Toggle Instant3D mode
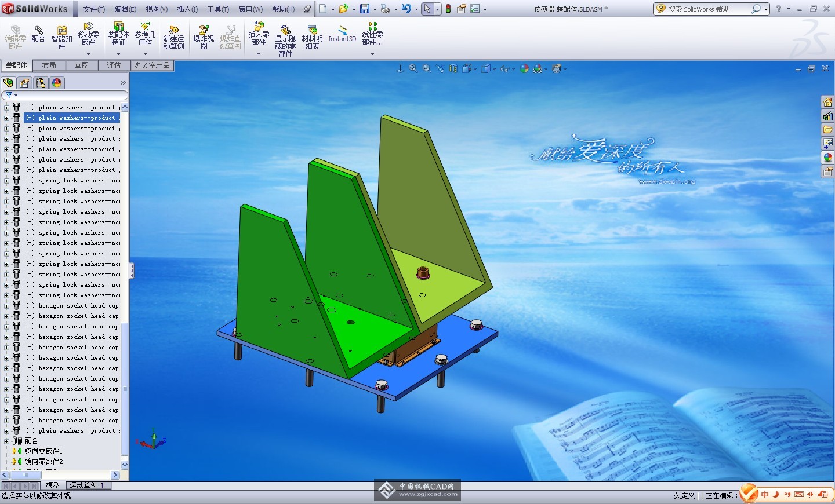Screen dimensions: 835x504 [x=342, y=33]
